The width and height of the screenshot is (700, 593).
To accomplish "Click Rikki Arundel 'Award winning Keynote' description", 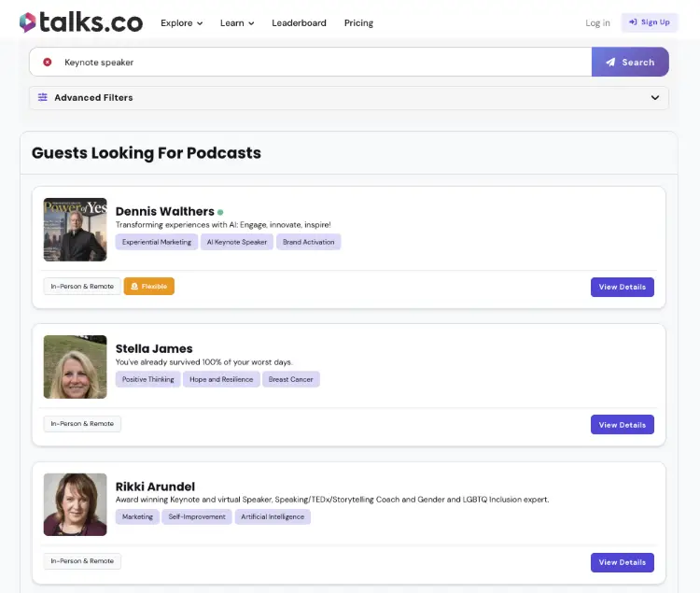I will (332, 500).
